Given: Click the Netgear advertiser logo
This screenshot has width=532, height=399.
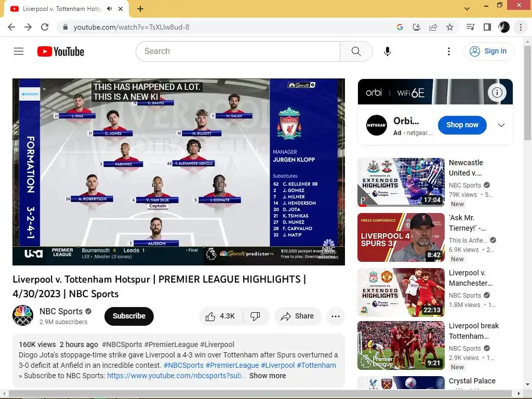Looking at the screenshot, I should [376, 125].
